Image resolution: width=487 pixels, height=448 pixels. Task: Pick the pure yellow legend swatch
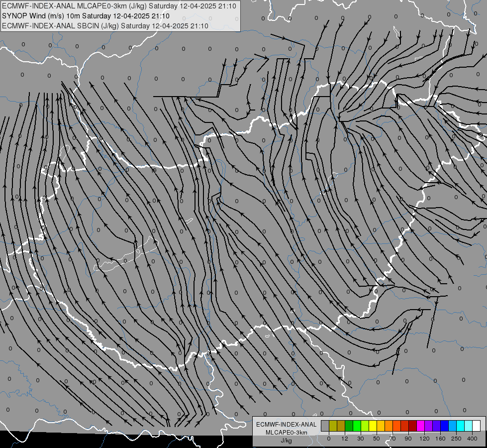(373, 426)
